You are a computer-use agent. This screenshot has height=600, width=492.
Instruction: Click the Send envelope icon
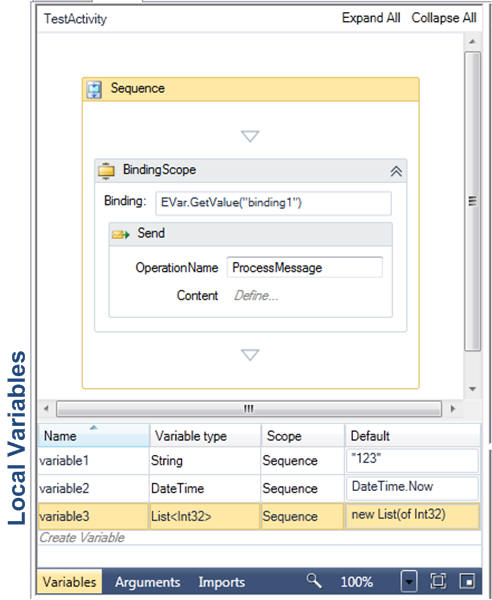[121, 234]
